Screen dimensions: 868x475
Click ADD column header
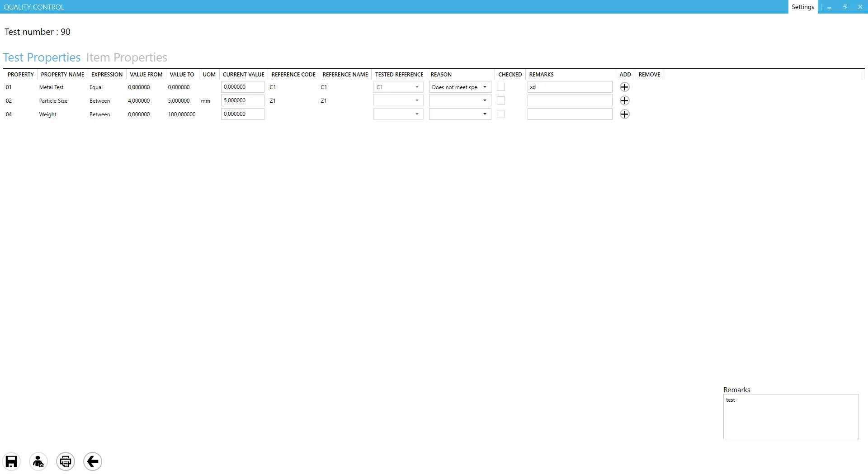coord(625,75)
